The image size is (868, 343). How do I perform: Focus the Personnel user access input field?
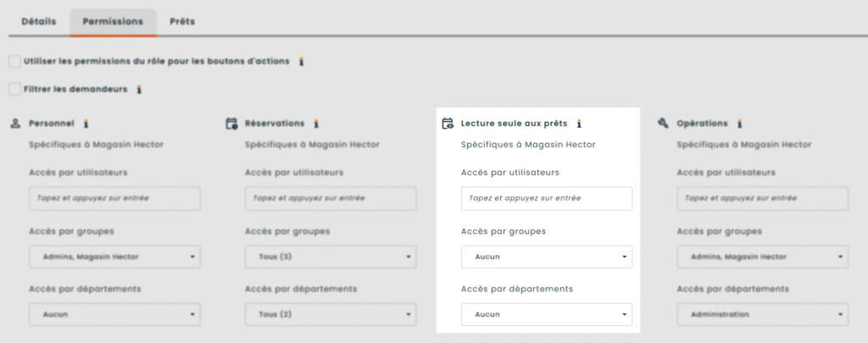pyautogui.click(x=114, y=199)
